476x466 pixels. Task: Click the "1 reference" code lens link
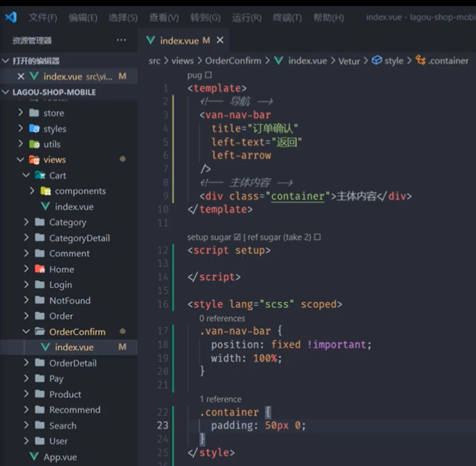tap(221, 399)
